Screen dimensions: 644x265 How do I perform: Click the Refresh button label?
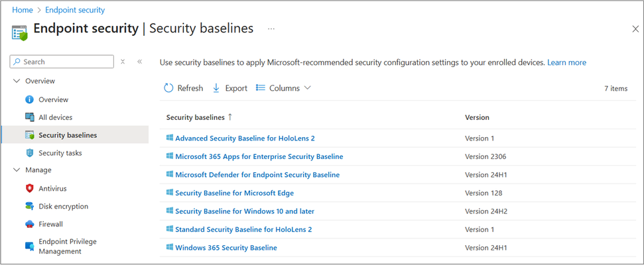(x=190, y=88)
